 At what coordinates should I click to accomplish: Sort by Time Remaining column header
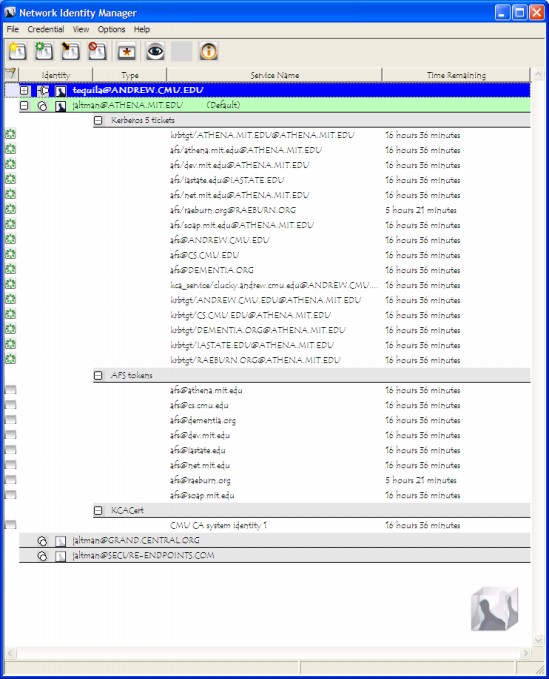(456, 75)
